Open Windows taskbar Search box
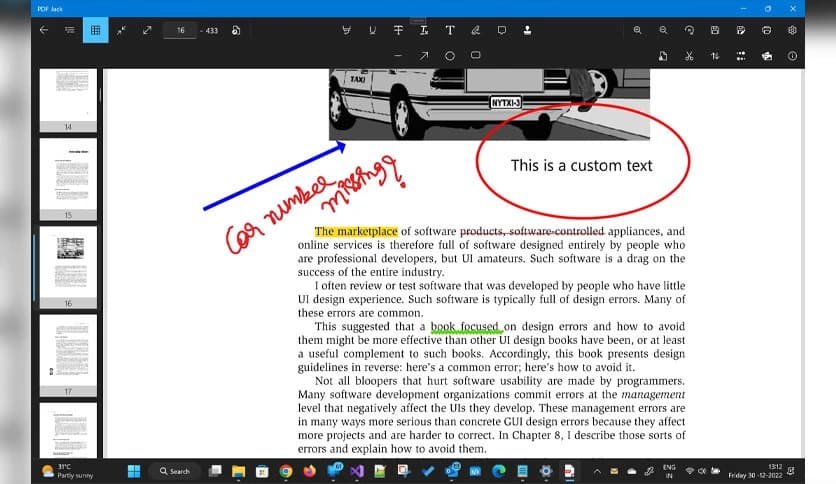Screen dimensions: 836x484 click(174, 470)
